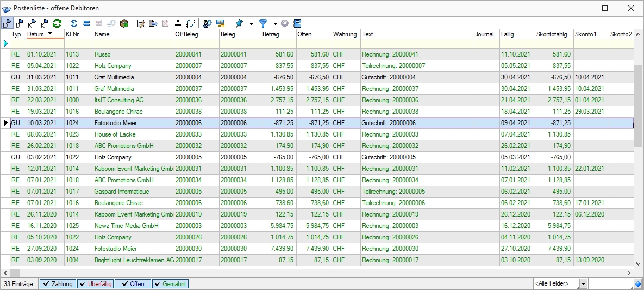Select Graf Multimedia Gutschrift 20000004 row

[322, 77]
